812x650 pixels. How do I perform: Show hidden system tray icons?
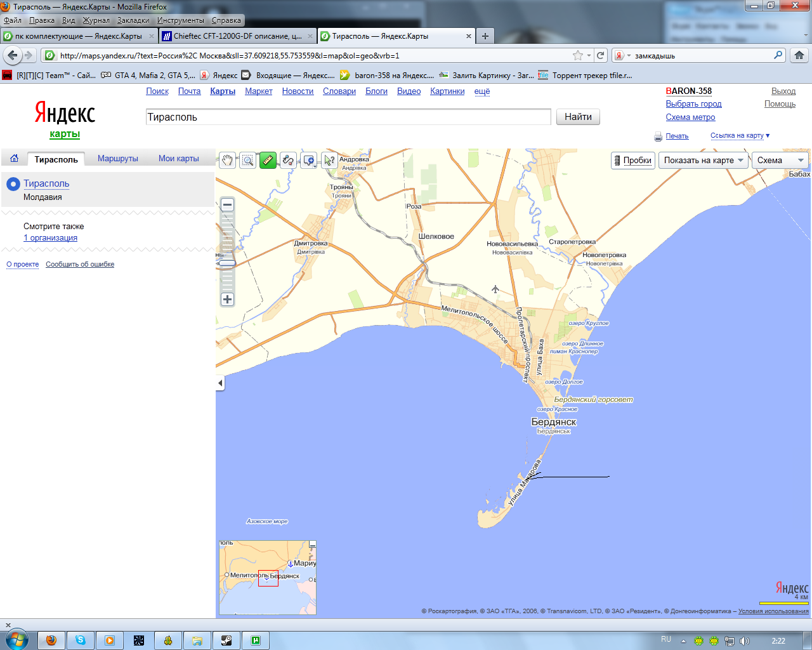[x=683, y=641]
